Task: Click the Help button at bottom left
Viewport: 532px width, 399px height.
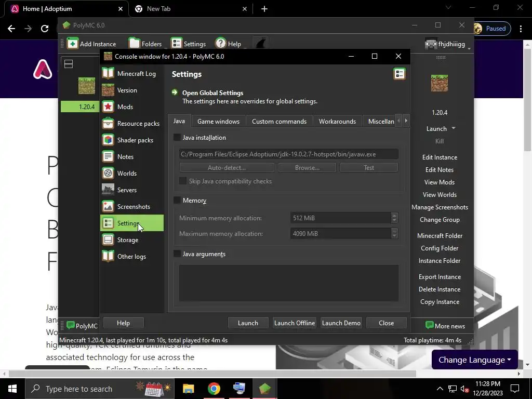Action: pyautogui.click(x=123, y=323)
